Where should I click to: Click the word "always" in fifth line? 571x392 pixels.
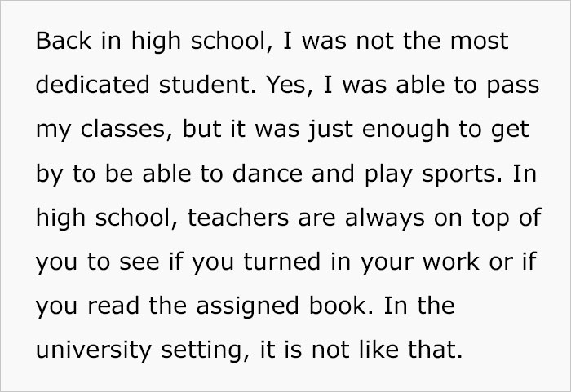pyautogui.click(x=385, y=219)
